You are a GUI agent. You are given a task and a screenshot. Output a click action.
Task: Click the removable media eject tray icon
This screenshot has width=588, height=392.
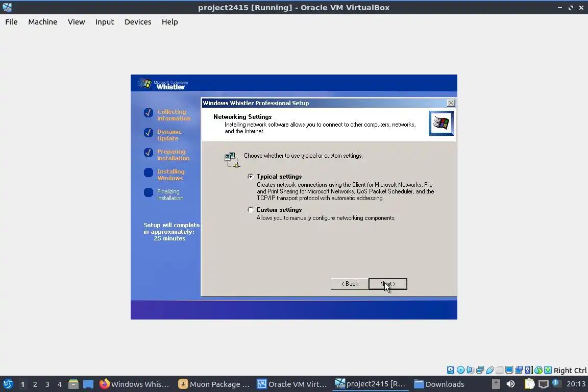click(496, 384)
